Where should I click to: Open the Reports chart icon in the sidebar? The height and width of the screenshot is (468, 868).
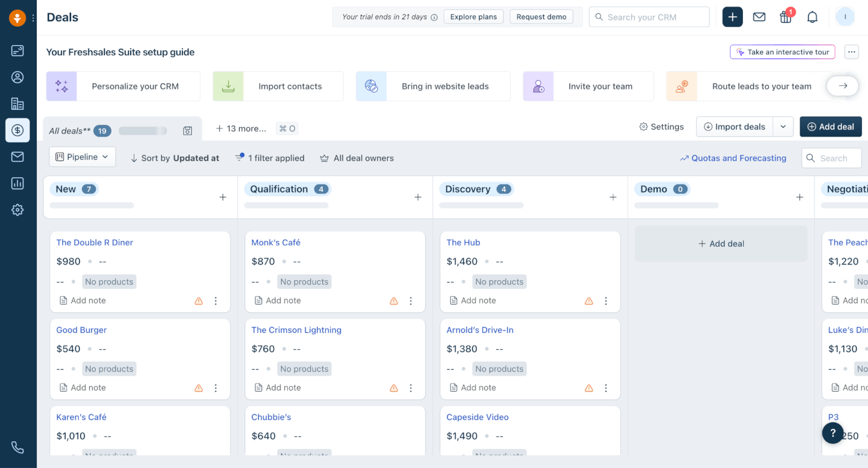pos(18,183)
